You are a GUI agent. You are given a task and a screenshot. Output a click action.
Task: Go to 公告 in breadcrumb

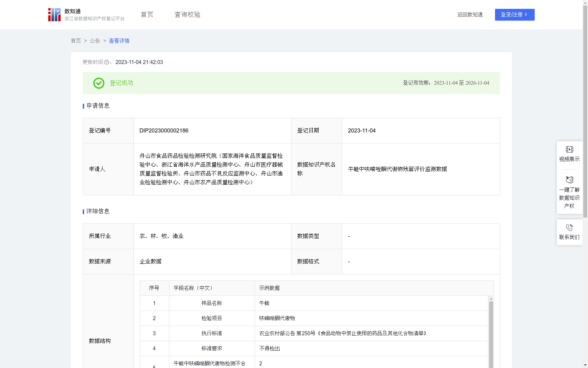(x=95, y=41)
